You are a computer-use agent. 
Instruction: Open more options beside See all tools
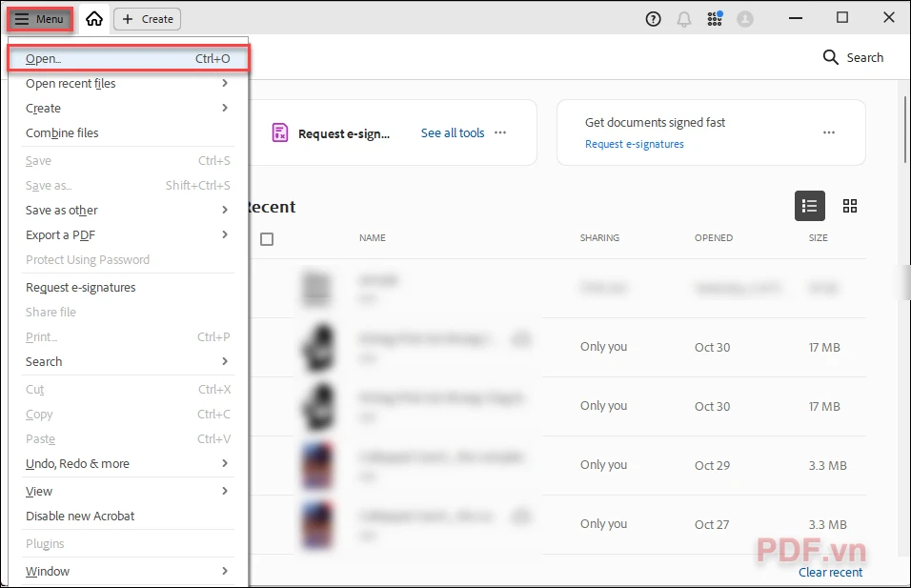500,132
